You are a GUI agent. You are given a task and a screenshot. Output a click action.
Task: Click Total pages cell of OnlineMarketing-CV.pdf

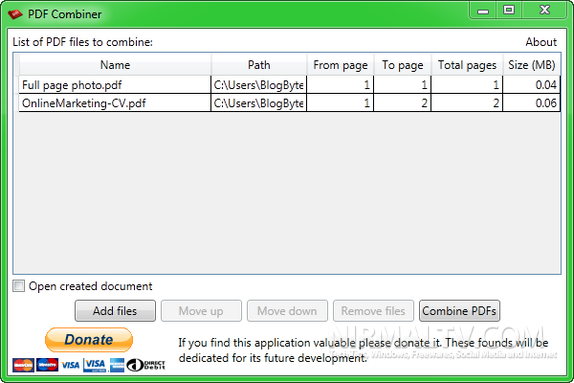(467, 103)
